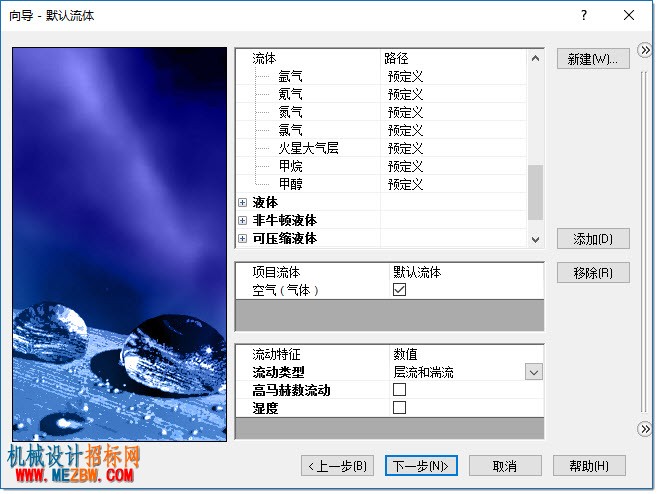Click the question mark help icon

(x=584, y=16)
